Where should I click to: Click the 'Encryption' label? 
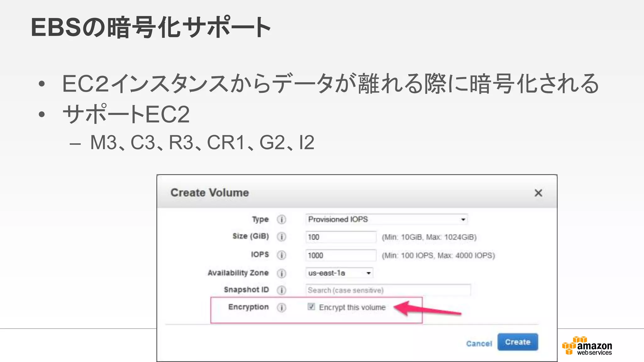coord(248,307)
